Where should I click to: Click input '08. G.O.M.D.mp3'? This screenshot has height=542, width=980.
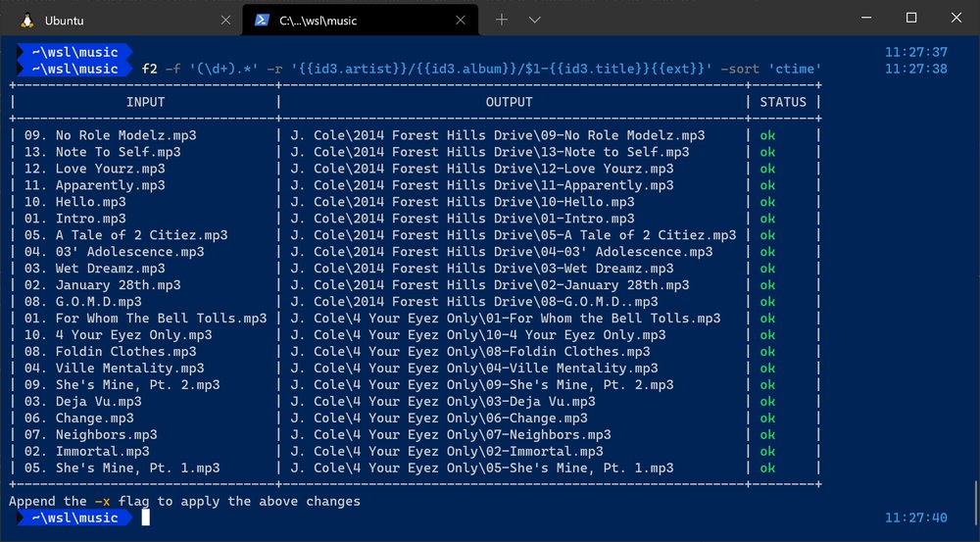83,301
